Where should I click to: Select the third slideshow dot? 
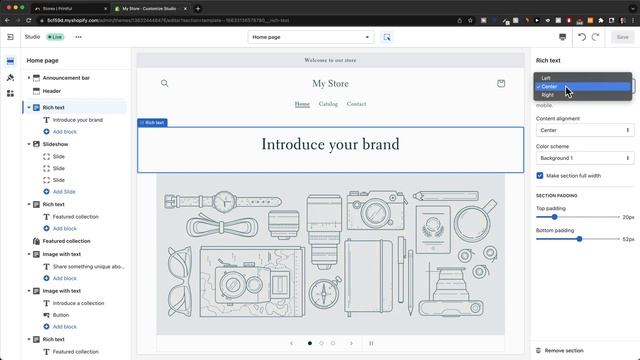point(333,343)
